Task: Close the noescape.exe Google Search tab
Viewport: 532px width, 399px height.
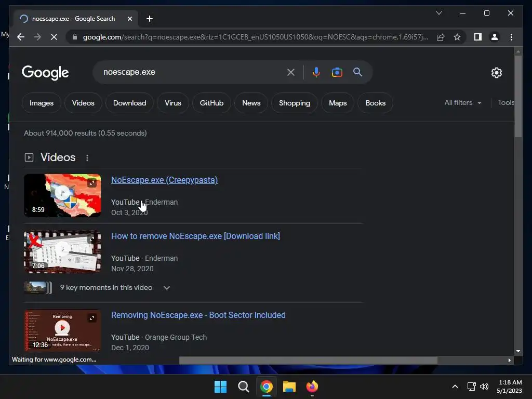Action: click(x=129, y=19)
